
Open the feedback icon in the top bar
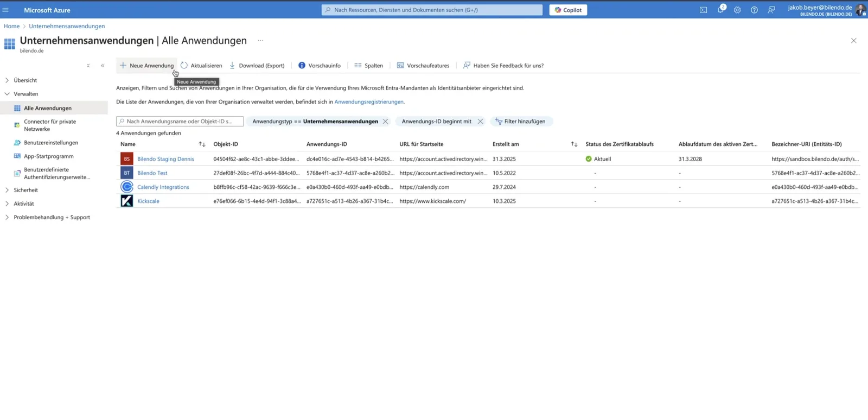point(771,10)
